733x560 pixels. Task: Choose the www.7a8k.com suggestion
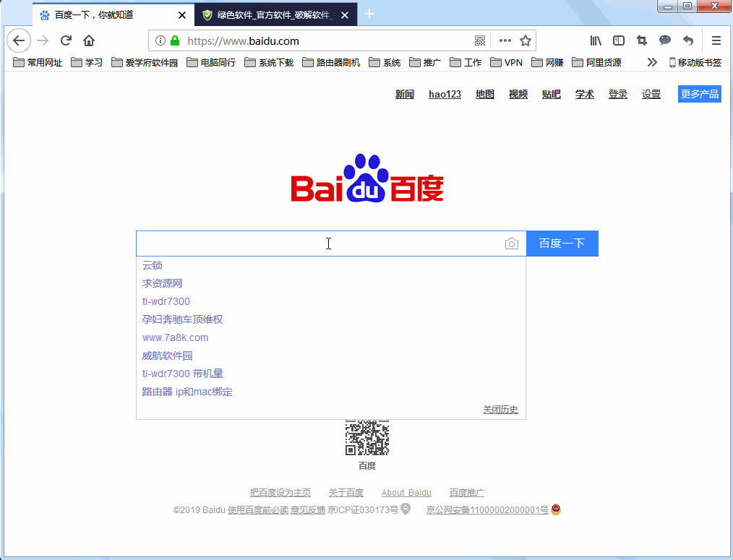[176, 337]
